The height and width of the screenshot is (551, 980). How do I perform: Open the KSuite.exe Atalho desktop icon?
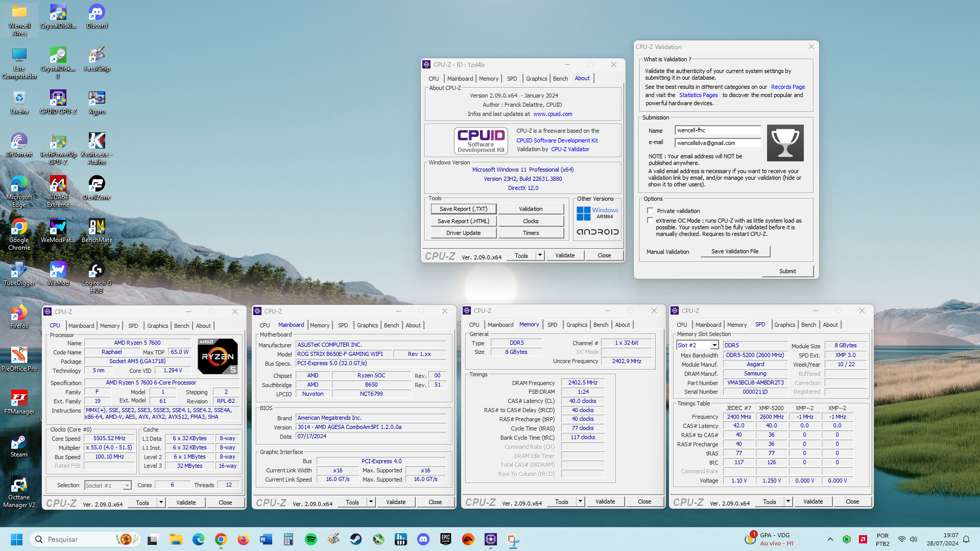pyautogui.click(x=97, y=149)
